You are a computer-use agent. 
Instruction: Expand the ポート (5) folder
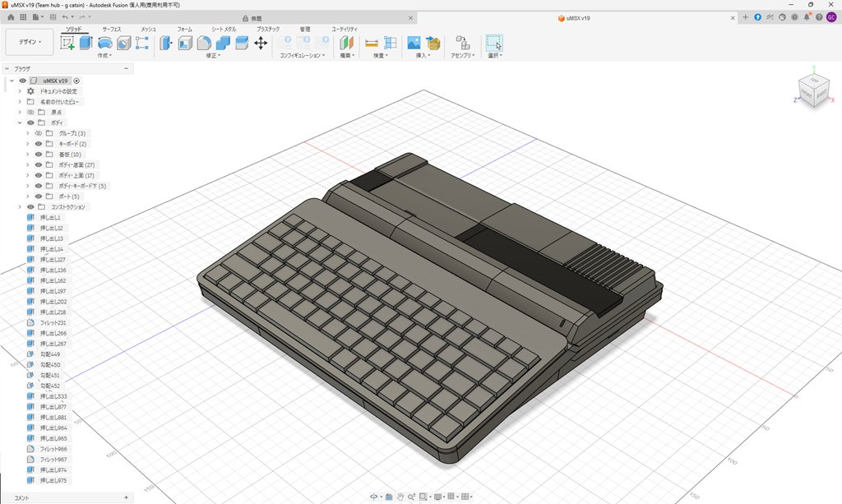pos(28,197)
